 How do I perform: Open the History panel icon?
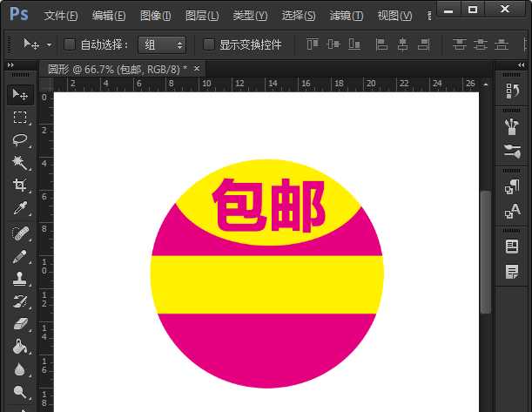512,91
